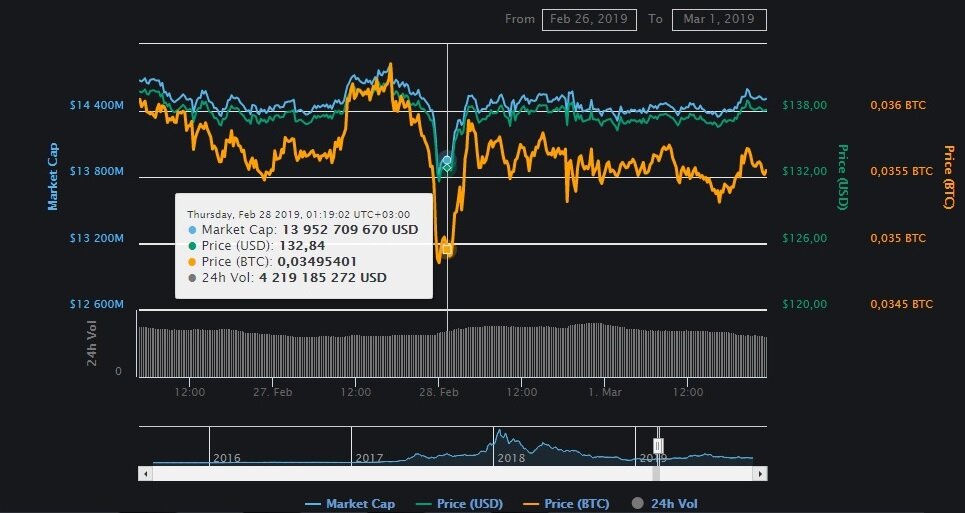The height and width of the screenshot is (513, 965).
Task: Click the 24h Vol axis title
Action: pos(92,343)
